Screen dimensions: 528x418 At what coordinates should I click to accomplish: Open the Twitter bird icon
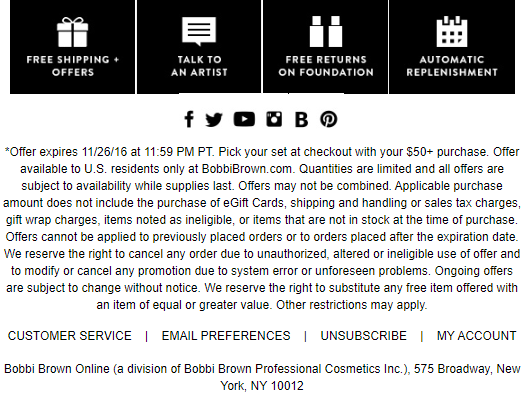click(x=214, y=120)
